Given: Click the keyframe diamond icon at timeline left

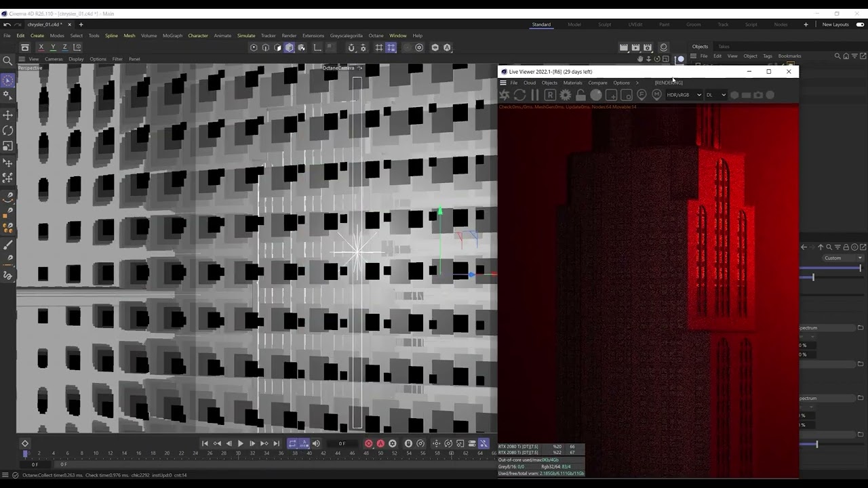Looking at the screenshot, I should pos(25,444).
